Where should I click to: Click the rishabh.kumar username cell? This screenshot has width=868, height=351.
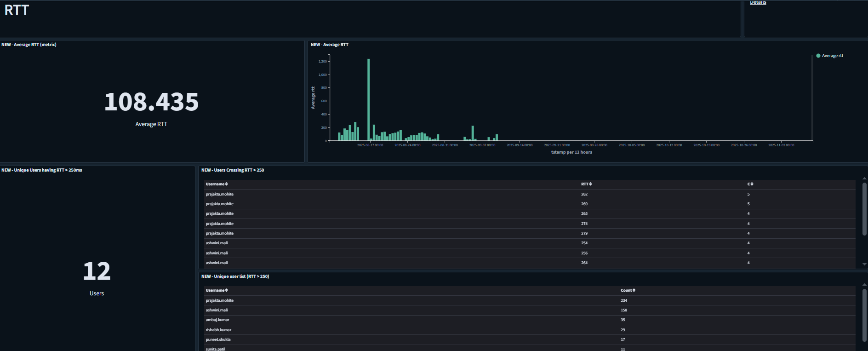point(218,330)
